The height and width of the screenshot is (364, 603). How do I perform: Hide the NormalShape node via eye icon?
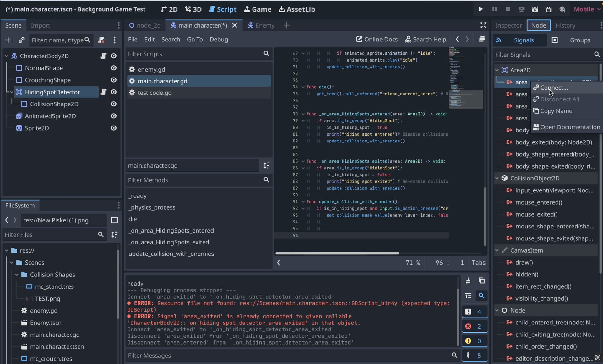point(114,68)
